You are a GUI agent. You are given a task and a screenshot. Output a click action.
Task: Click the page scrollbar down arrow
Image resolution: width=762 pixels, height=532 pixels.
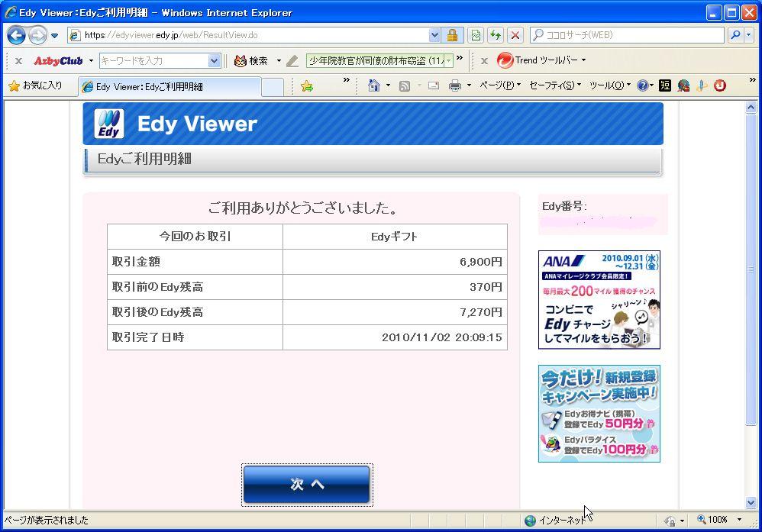click(751, 502)
